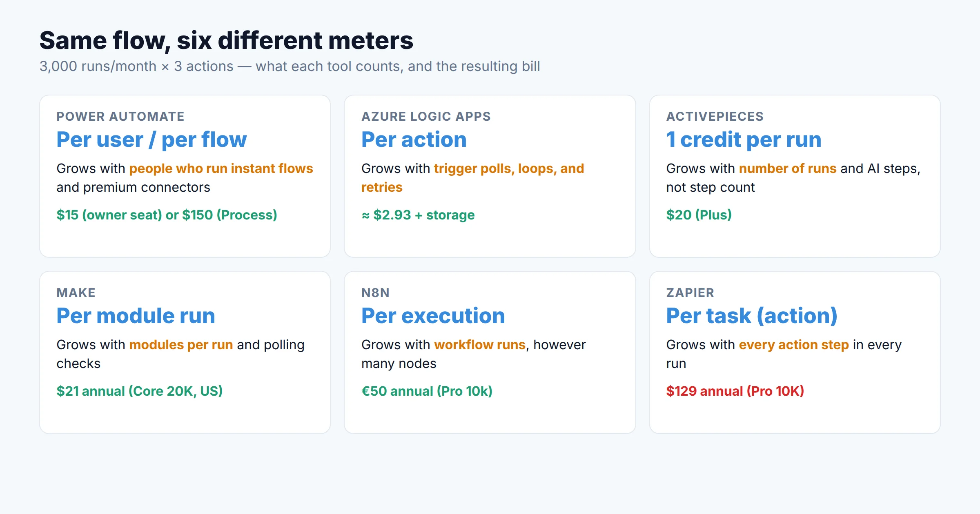Click 'not step count' text in Activepieces card

click(710, 187)
